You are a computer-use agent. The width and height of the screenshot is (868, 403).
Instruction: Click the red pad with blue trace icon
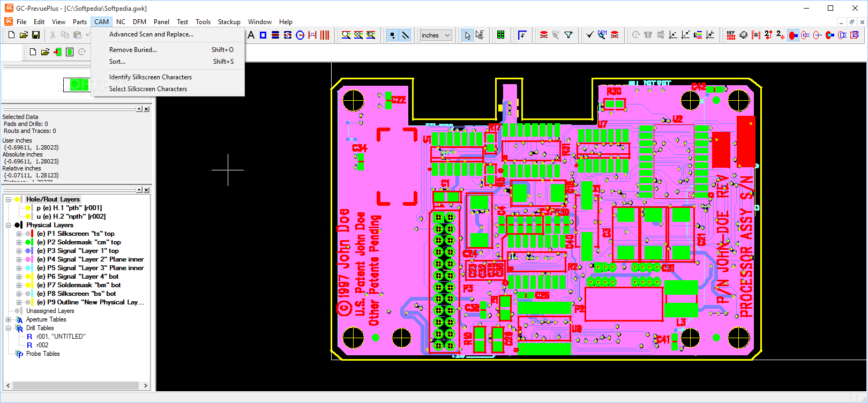(x=793, y=35)
